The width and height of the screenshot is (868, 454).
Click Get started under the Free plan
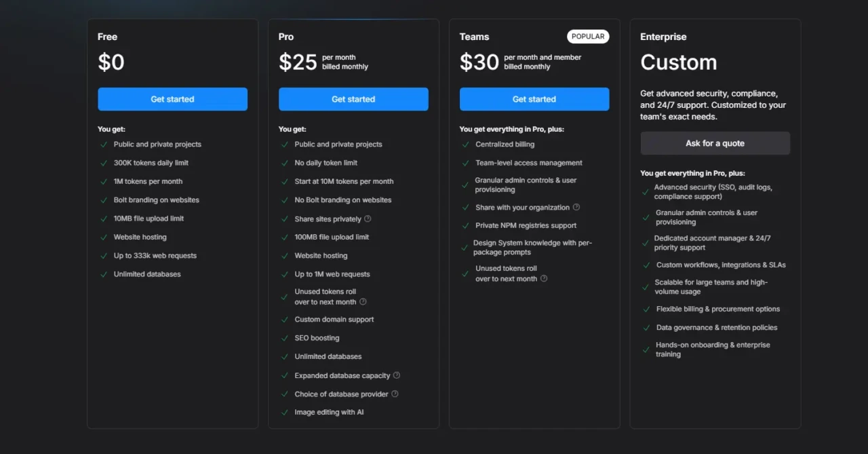pyautogui.click(x=172, y=99)
